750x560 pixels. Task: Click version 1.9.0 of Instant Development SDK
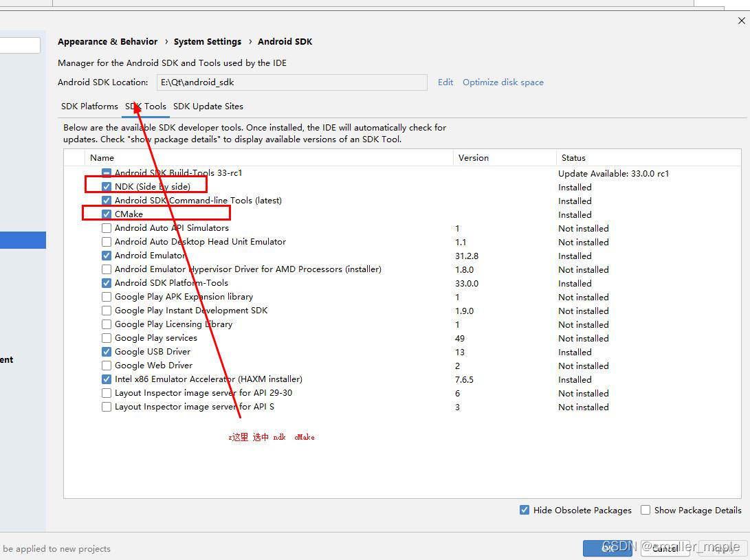[x=465, y=311]
